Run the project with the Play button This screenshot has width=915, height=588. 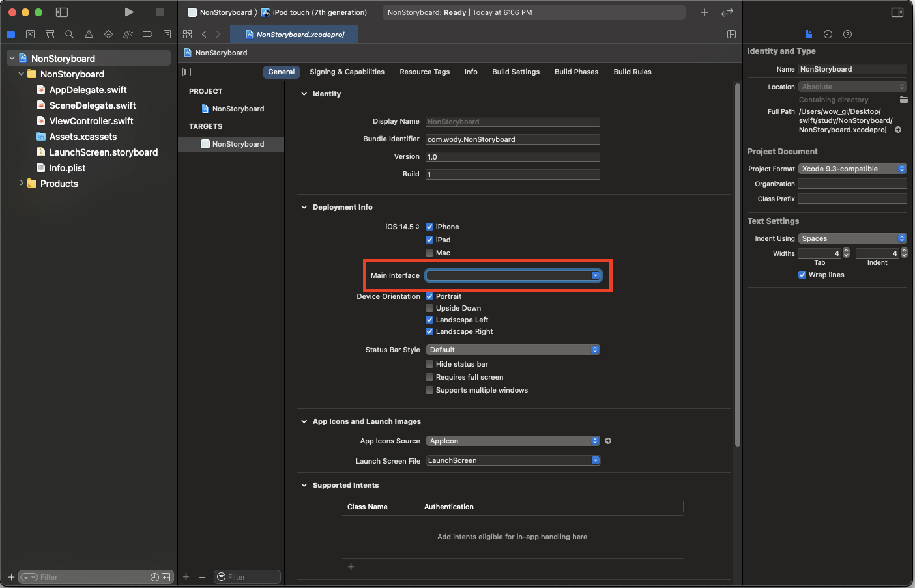pos(129,12)
